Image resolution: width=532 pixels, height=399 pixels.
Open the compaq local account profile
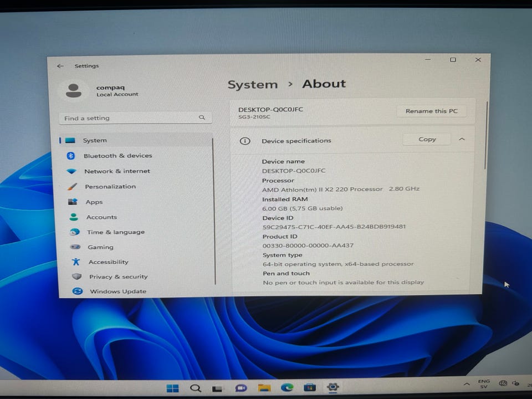point(99,90)
